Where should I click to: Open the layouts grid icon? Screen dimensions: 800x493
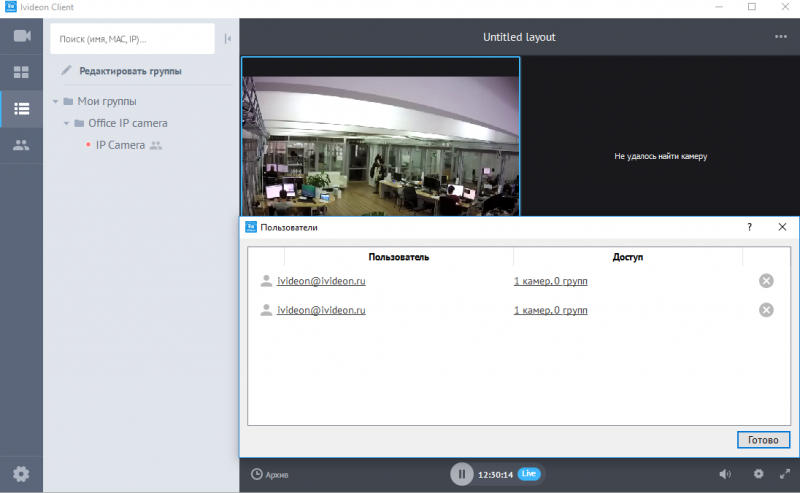click(x=21, y=72)
